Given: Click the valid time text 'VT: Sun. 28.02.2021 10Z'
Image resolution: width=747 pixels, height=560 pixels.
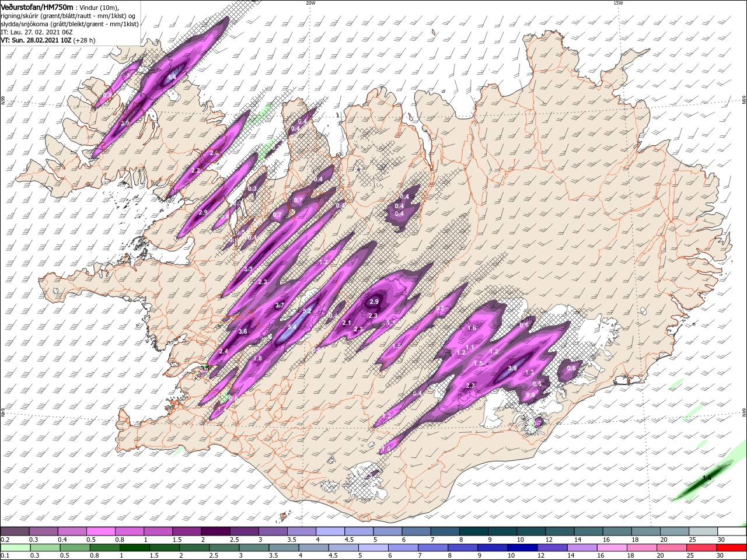Looking at the screenshot, I should coord(36,40).
